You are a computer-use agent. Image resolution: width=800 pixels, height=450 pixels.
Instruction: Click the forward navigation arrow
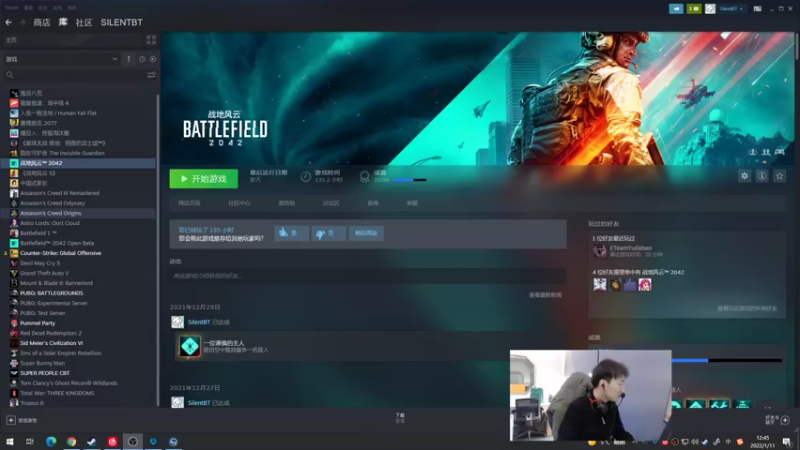[22, 22]
